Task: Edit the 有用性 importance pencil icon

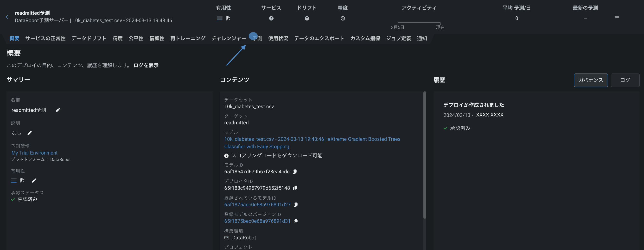Action: point(34,180)
